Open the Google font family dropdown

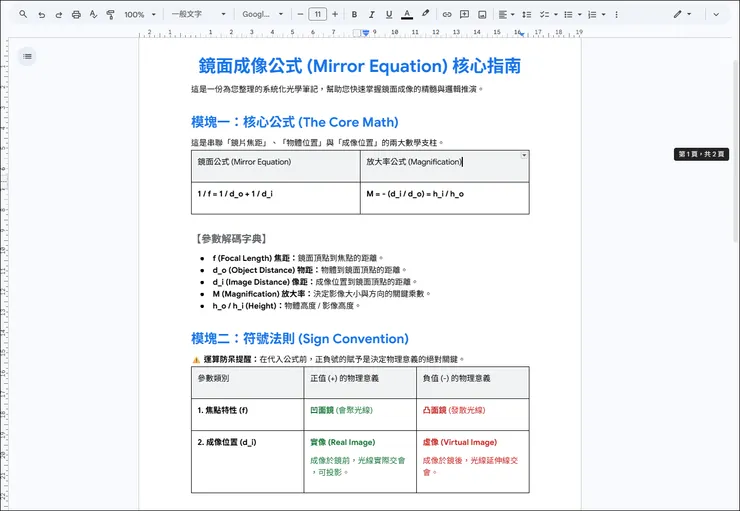coord(262,14)
